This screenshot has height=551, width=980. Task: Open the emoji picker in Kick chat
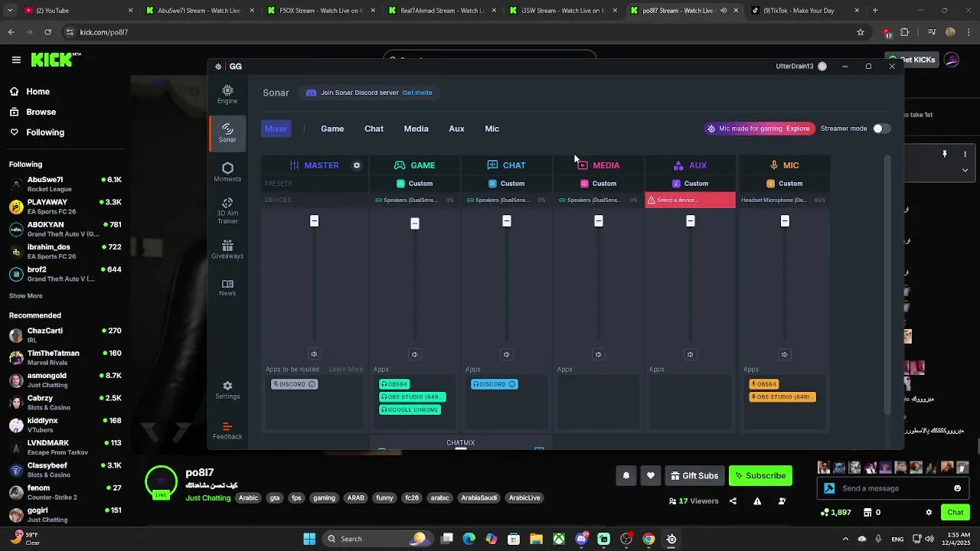(957, 488)
